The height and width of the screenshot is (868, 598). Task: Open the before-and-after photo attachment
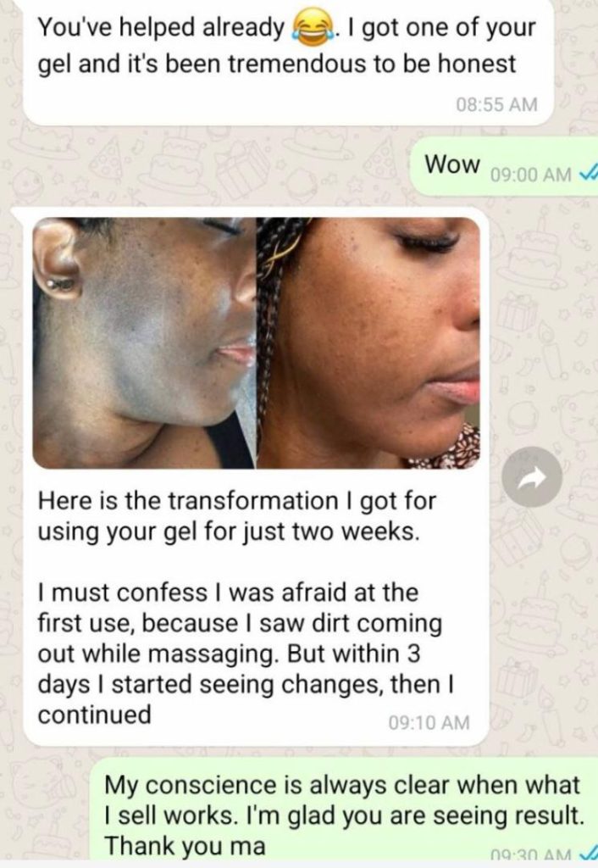point(256,342)
